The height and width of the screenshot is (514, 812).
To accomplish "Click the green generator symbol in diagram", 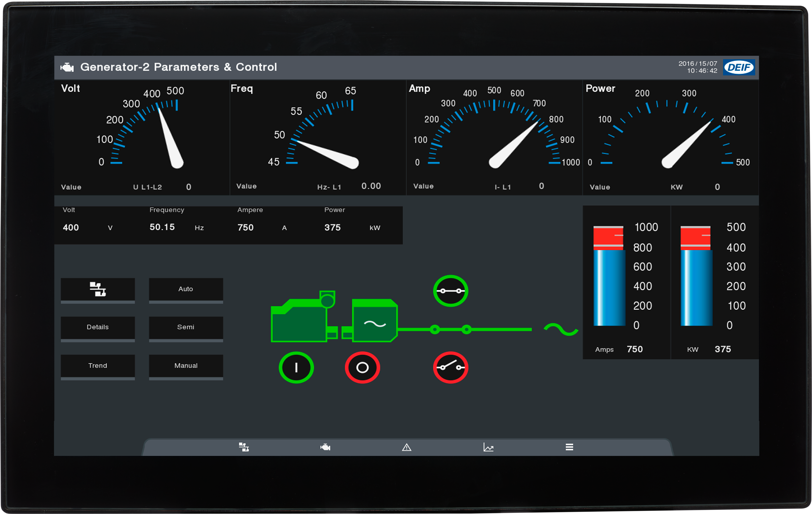I will tap(374, 321).
